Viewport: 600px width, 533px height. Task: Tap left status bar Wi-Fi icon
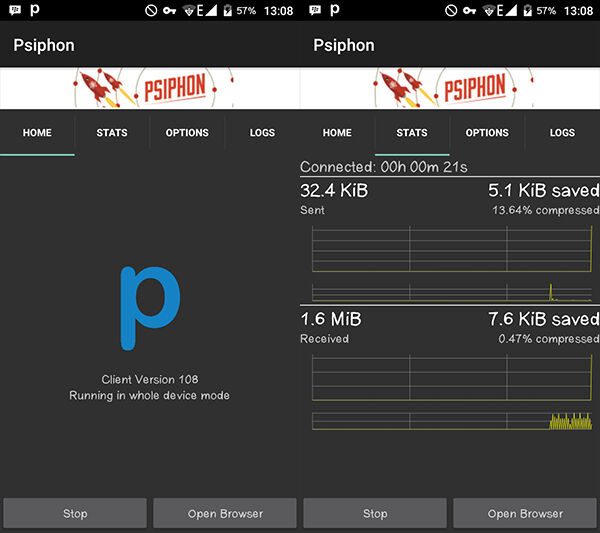(x=189, y=10)
